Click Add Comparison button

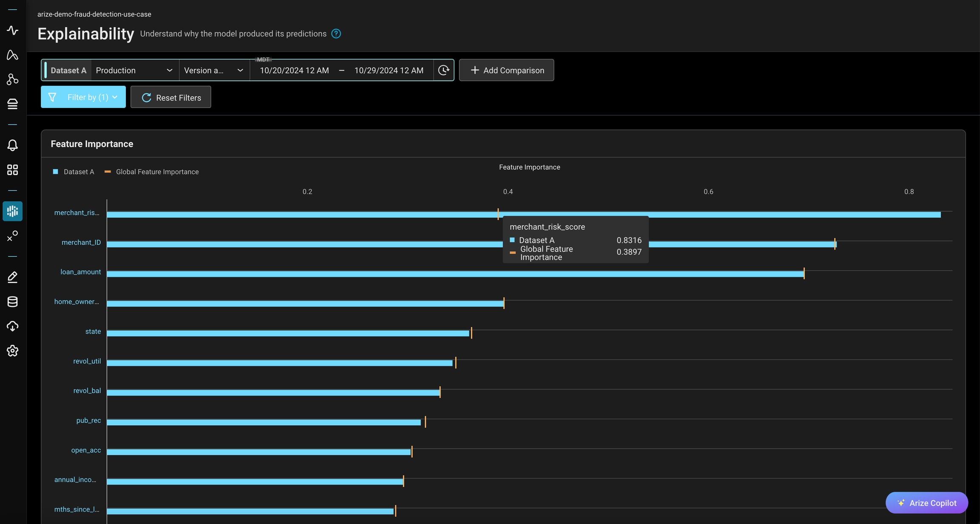(x=506, y=70)
